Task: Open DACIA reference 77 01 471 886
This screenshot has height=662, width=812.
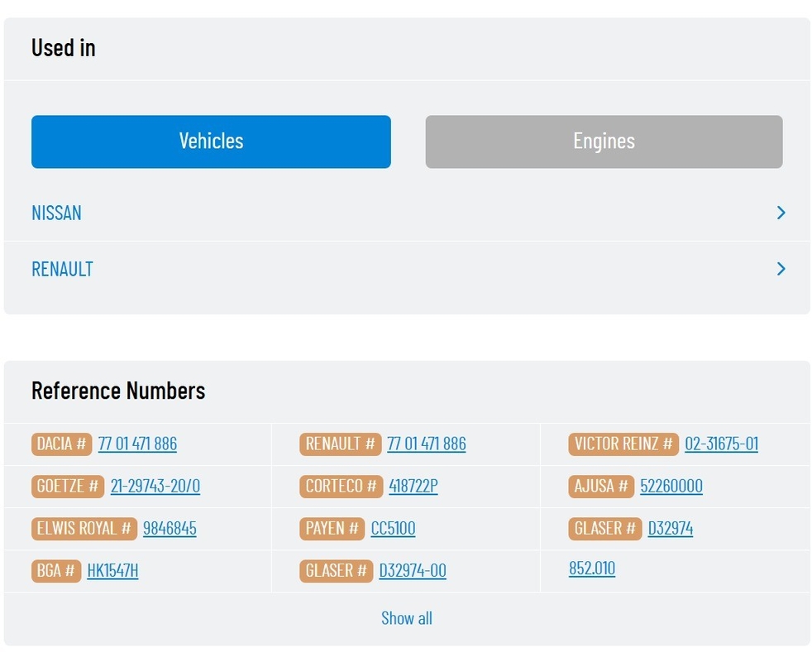Action: click(x=137, y=444)
